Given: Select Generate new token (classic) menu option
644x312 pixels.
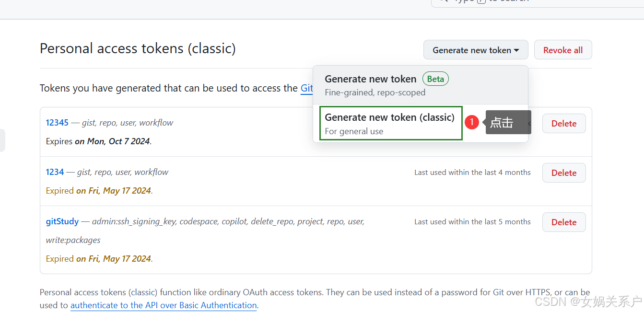Looking at the screenshot, I should click(390, 123).
